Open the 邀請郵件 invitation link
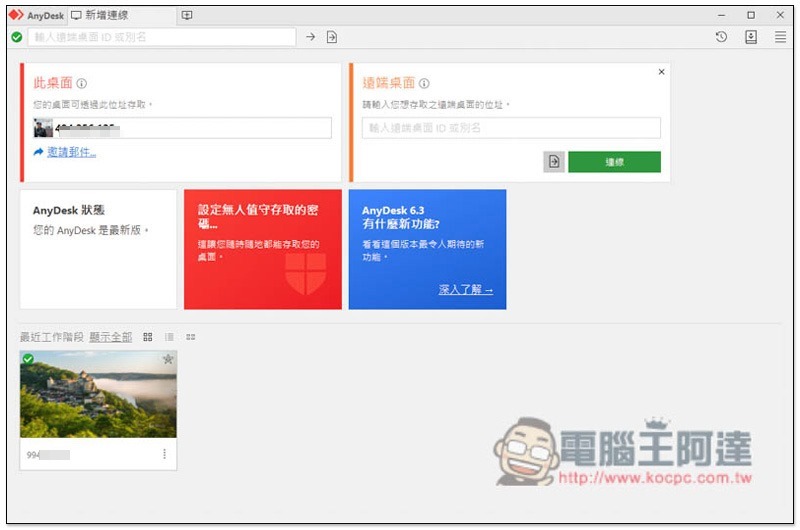 click(70, 152)
